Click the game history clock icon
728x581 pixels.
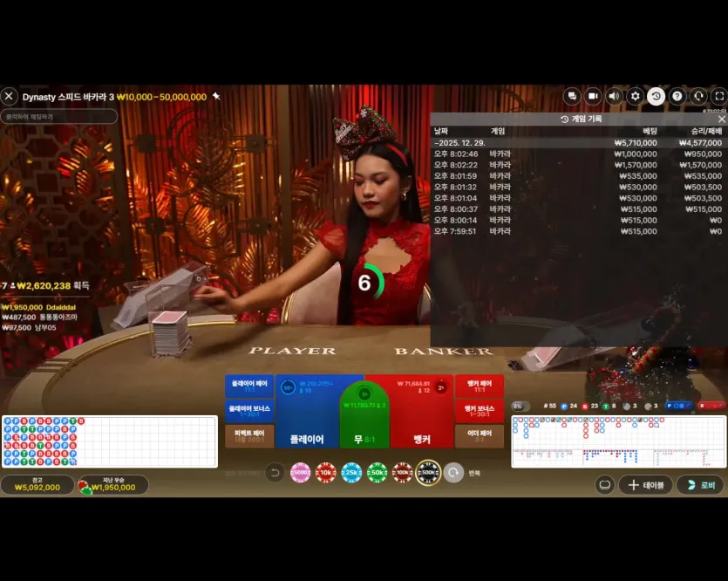[656, 96]
